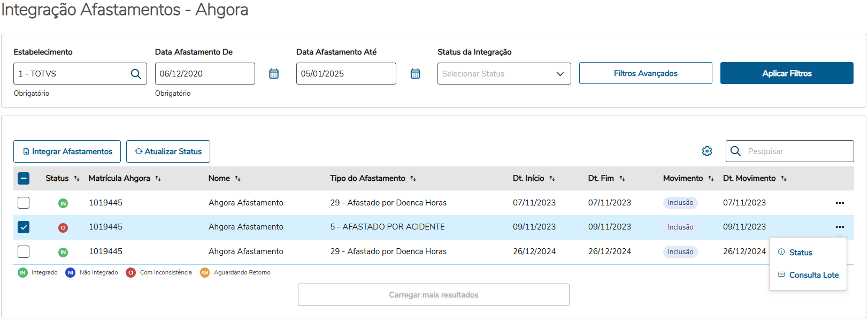Click the Estabelecimento search magnifier icon
This screenshot has height=321, width=868.
136,74
